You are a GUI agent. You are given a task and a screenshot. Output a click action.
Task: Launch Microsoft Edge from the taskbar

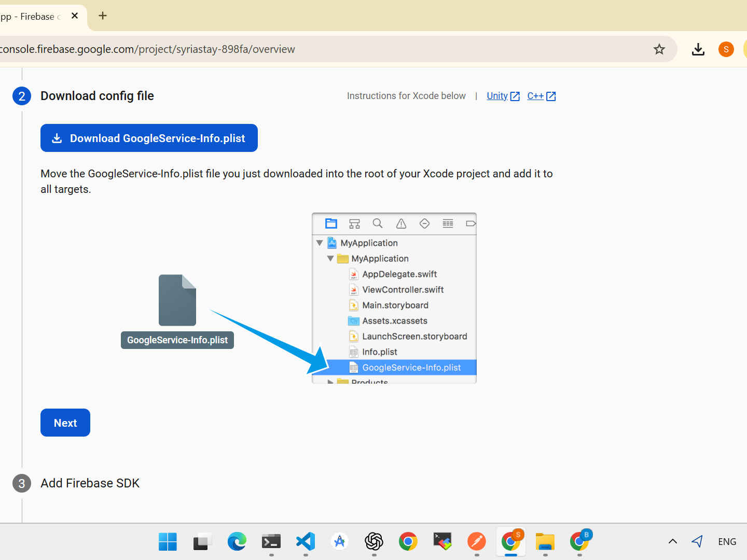pos(237,542)
